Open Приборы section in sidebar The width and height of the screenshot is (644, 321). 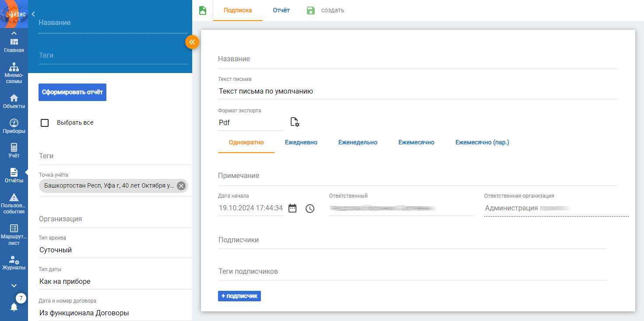pos(14,126)
